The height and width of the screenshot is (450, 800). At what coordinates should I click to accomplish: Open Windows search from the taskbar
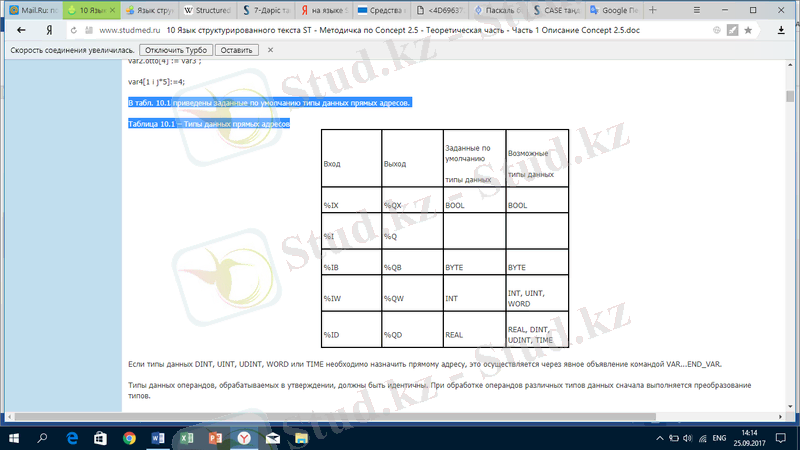click(x=42, y=438)
